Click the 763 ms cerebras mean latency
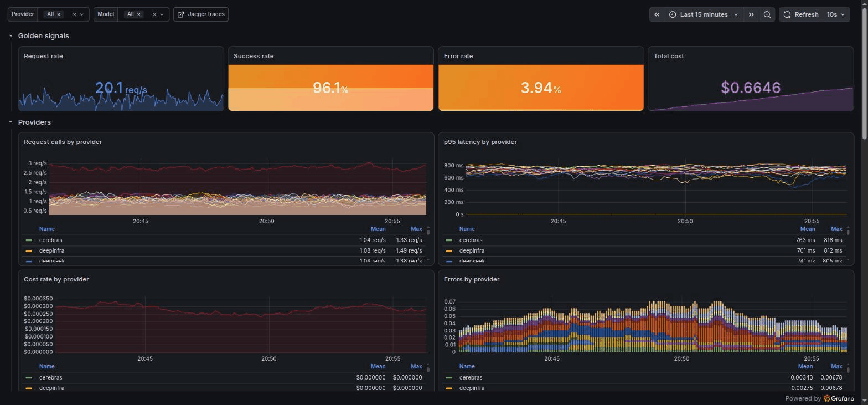Viewport: 868px width, 405px height. click(x=805, y=240)
